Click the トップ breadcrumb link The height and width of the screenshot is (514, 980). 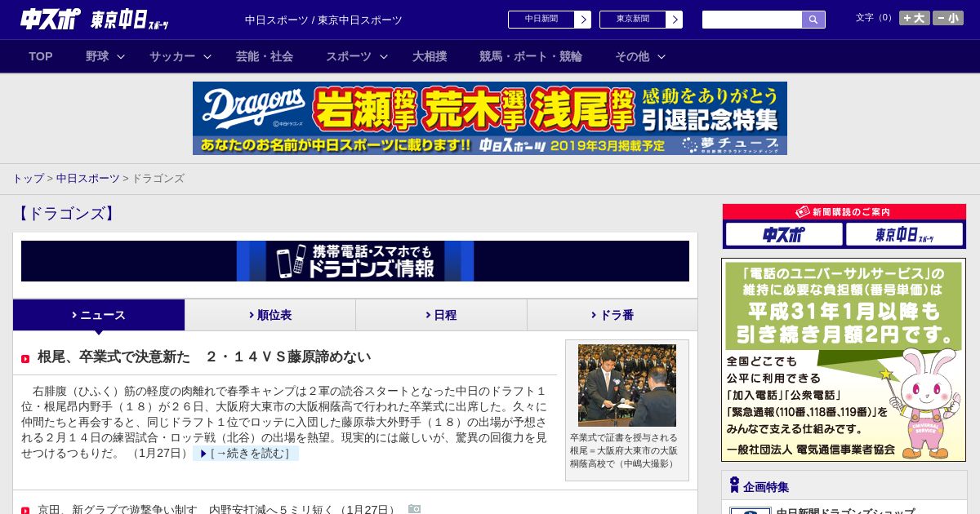pos(28,178)
